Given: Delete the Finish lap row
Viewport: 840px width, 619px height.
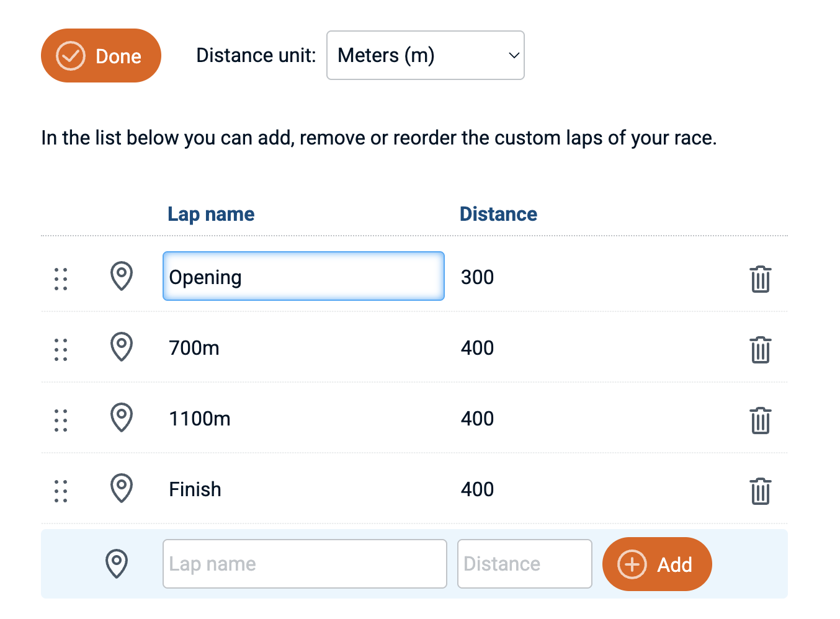Looking at the screenshot, I should pyautogui.click(x=760, y=491).
